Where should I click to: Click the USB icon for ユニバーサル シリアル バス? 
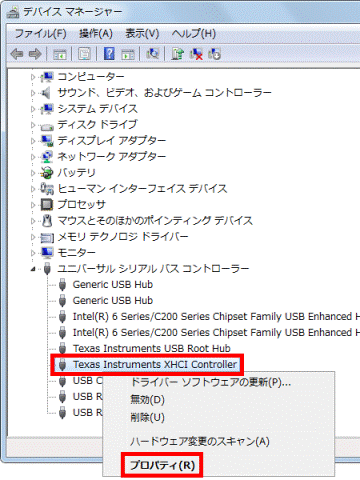click(x=47, y=269)
